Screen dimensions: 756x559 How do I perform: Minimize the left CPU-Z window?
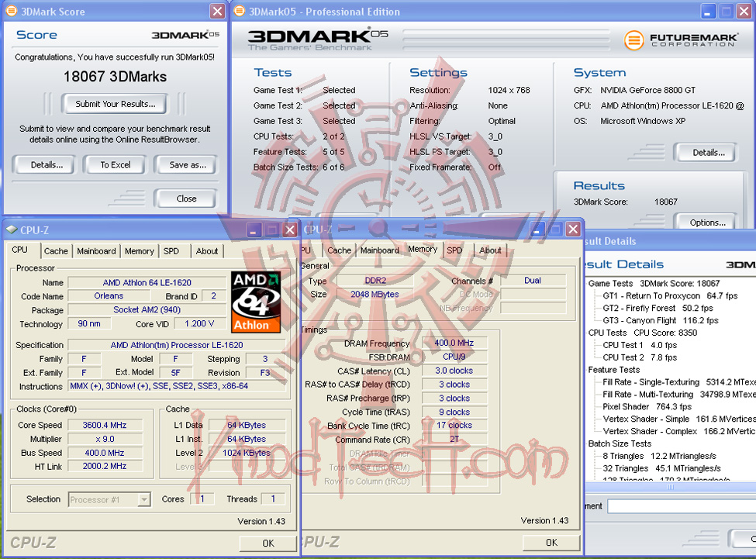(254, 229)
